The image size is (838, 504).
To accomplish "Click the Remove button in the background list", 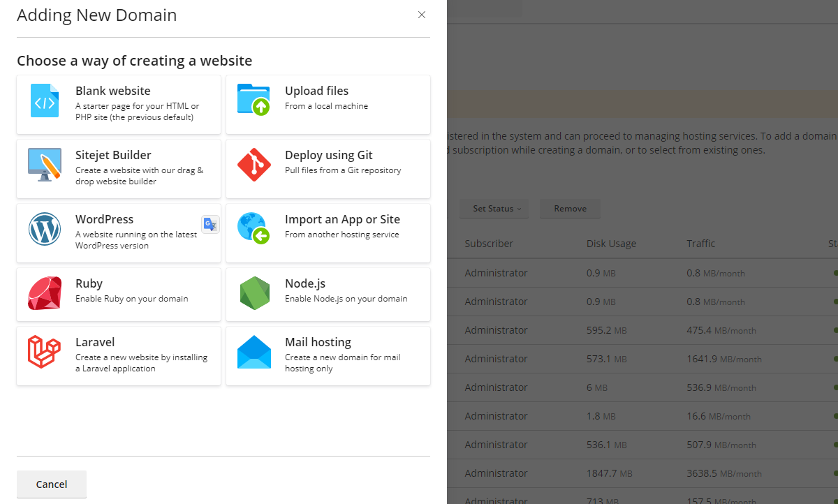I will 571,209.
